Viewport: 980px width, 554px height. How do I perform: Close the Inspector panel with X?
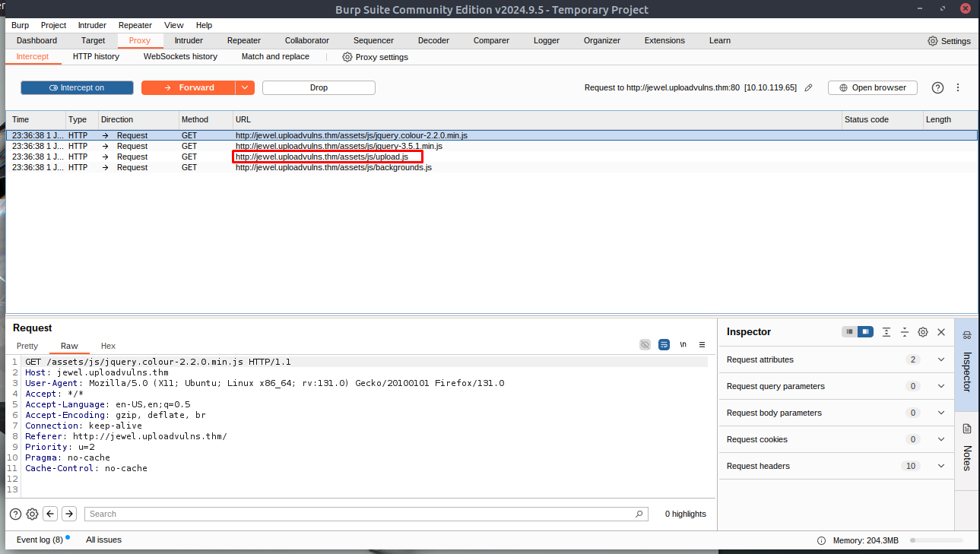pyautogui.click(x=941, y=332)
